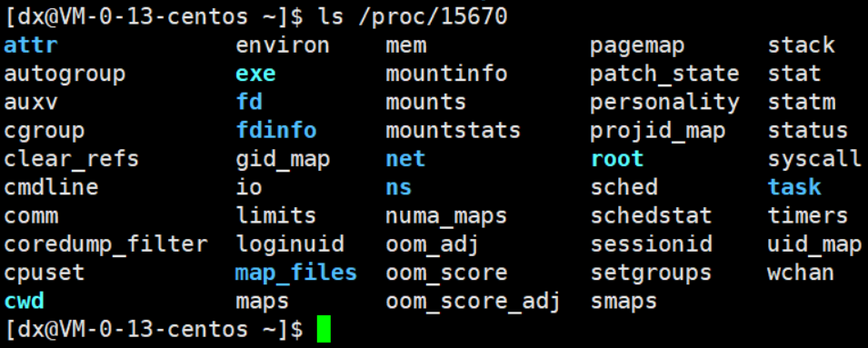The width and height of the screenshot is (868, 348).
Task: Click the 'setgroups' entry
Action: 651,273
